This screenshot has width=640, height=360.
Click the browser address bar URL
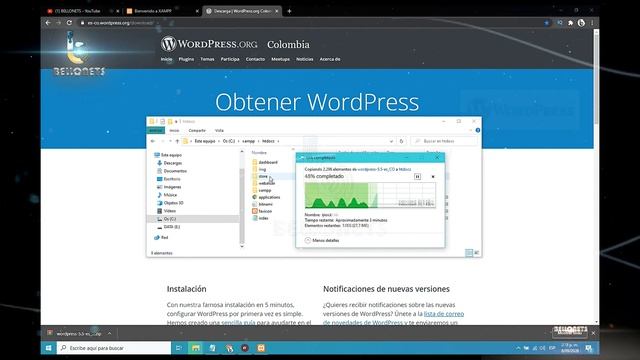[120, 23]
